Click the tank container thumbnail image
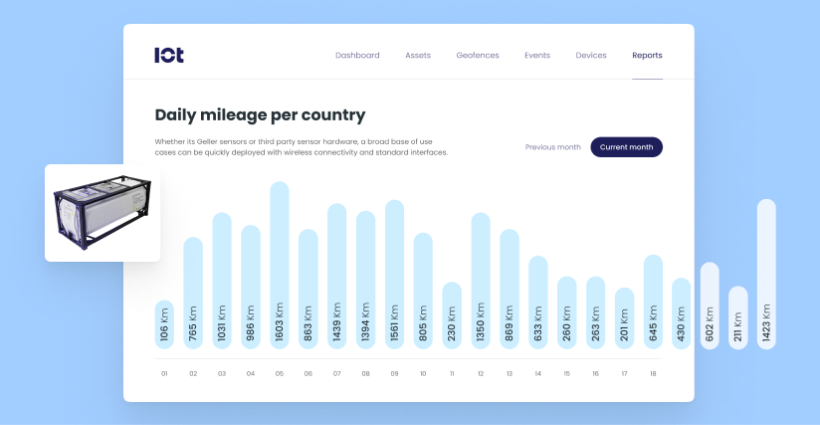 click(102, 214)
